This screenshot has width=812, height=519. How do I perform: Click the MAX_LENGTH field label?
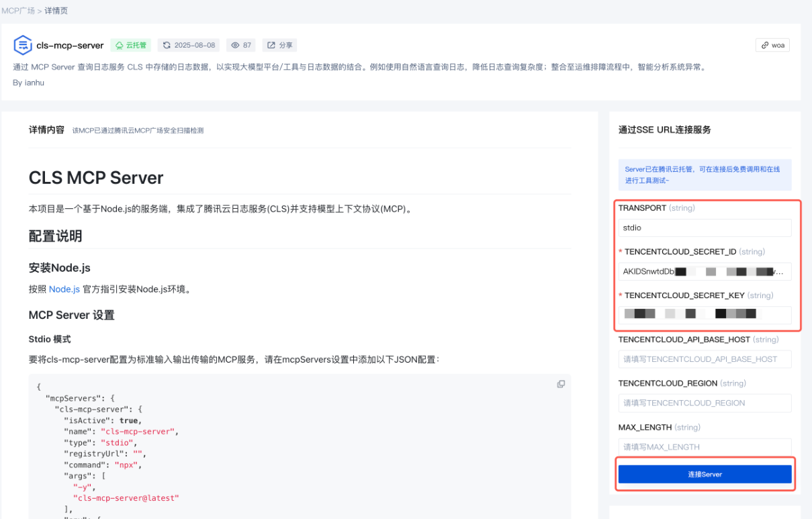tap(660, 427)
